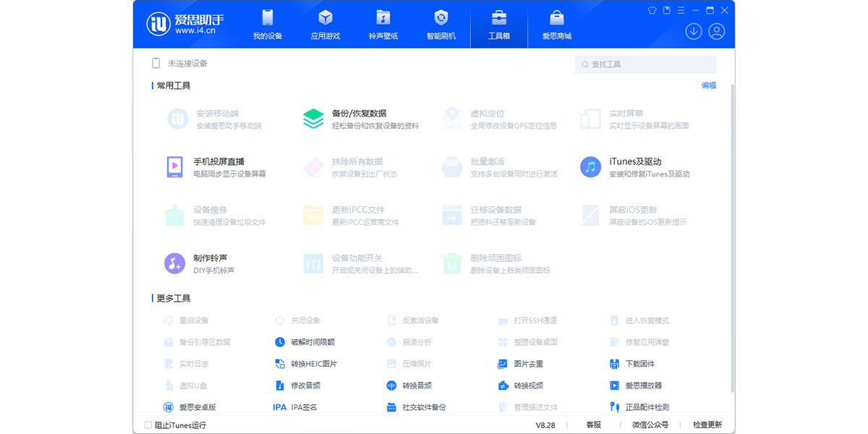Launch the 制作铃声 tool

pos(200,263)
